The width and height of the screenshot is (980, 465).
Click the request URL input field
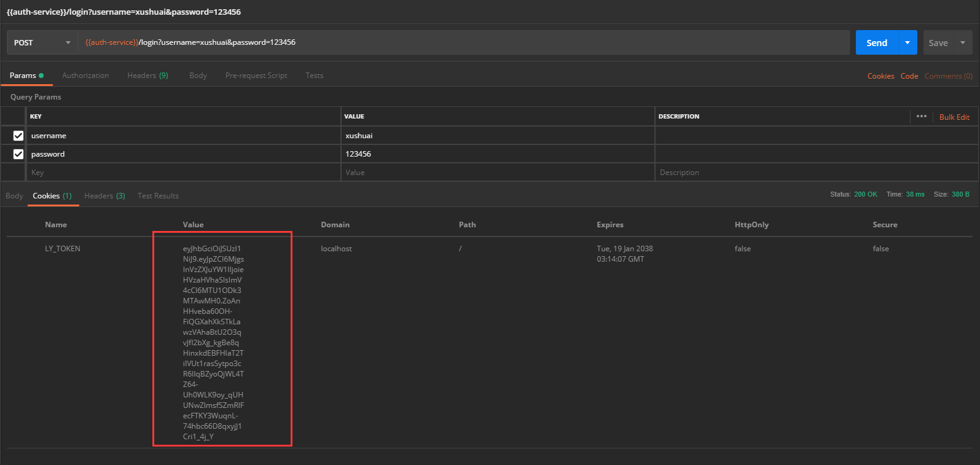tap(463, 42)
